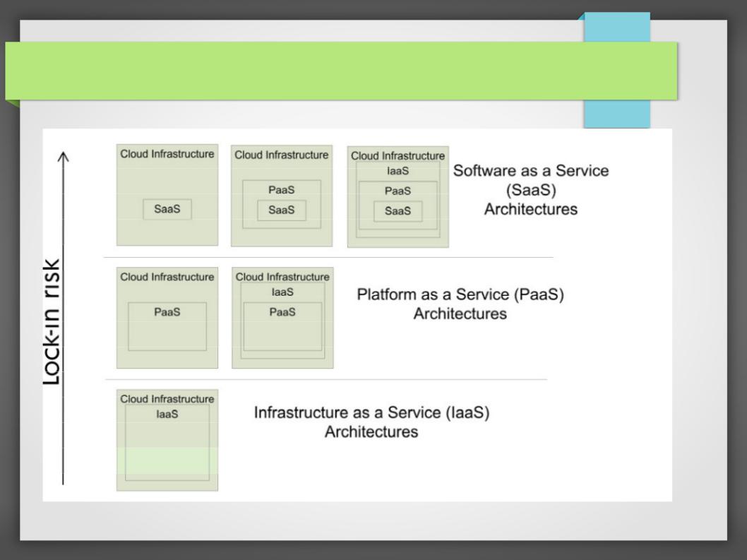The height and width of the screenshot is (560, 747).
Task: Click "PaaS" label in the IaaS/PaaS/SaaS diagram
Action: pyautogui.click(x=398, y=191)
